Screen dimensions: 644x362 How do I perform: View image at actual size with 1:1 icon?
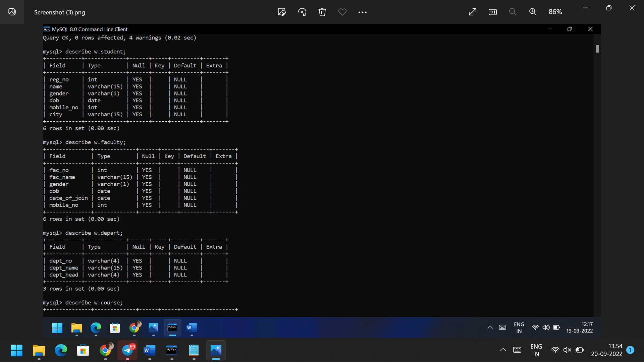tap(492, 12)
